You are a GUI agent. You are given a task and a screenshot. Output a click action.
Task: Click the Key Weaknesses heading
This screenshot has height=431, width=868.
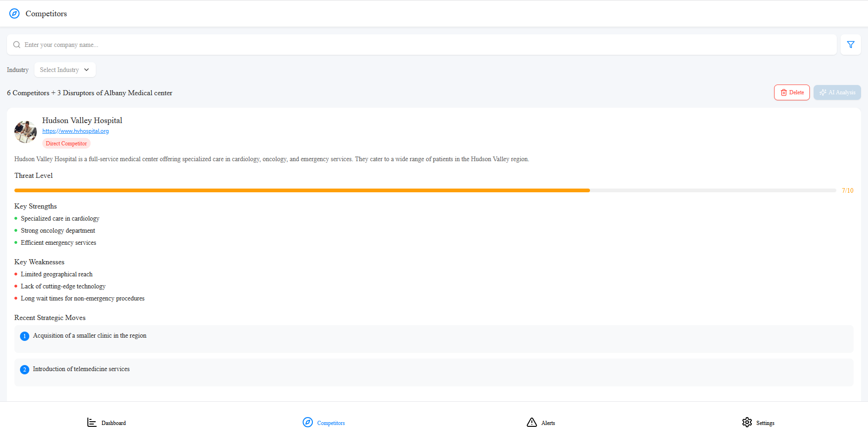coord(40,262)
